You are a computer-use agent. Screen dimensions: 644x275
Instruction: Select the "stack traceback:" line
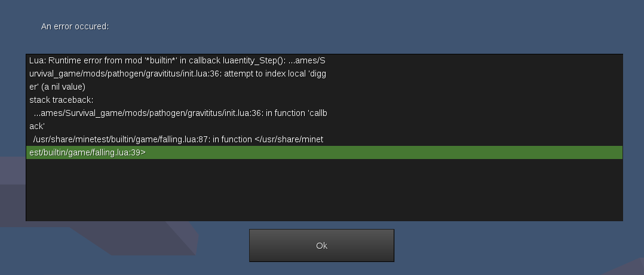pos(324,100)
